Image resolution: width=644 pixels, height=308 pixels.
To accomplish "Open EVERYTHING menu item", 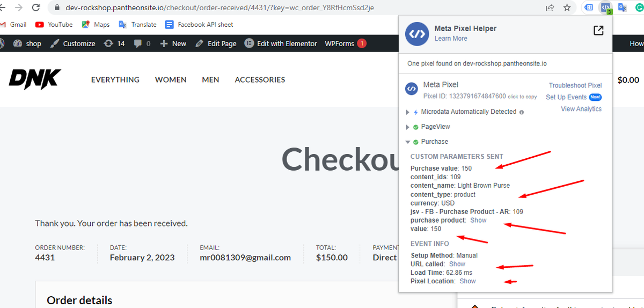I will [x=115, y=79].
